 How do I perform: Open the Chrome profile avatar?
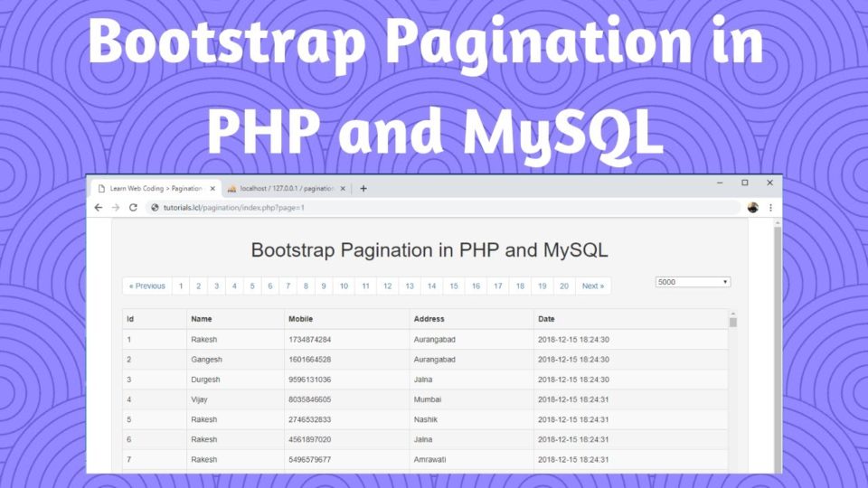(x=752, y=208)
